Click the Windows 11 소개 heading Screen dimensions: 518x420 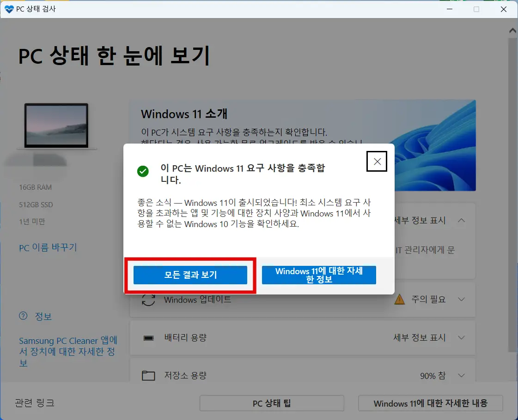coord(184,114)
